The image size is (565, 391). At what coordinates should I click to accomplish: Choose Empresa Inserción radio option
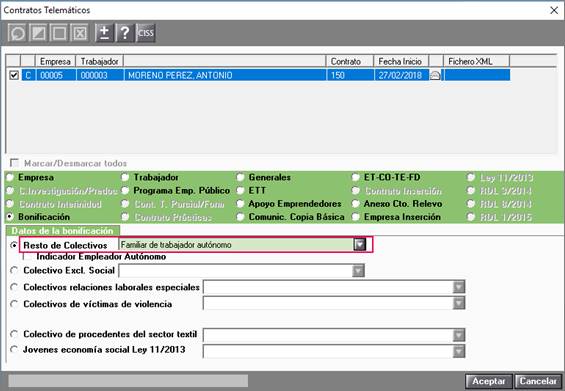(356, 217)
